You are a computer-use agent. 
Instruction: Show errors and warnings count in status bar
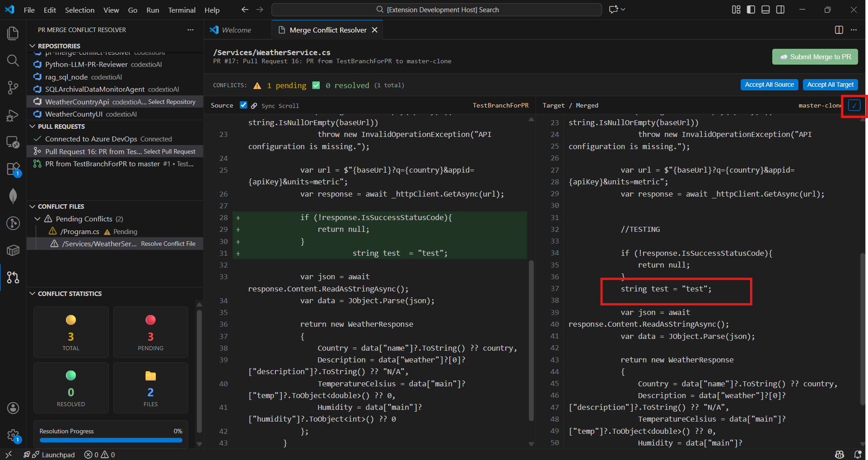click(x=100, y=455)
